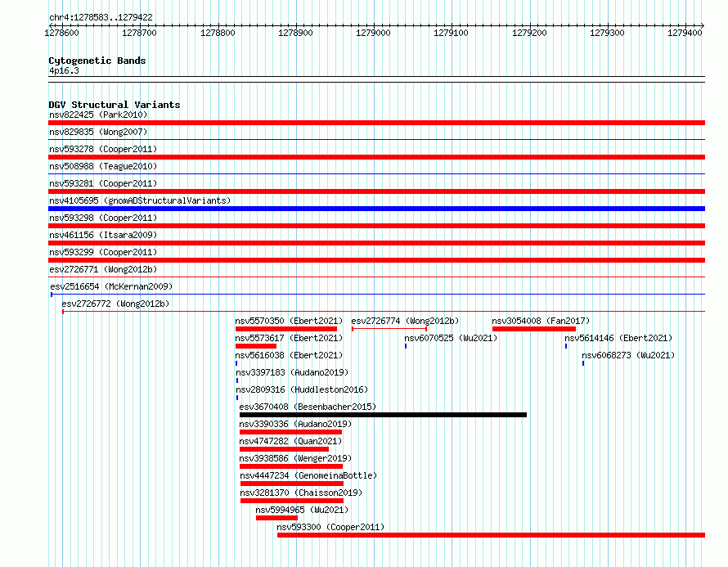This screenshot has height=567, width=728.
Task: Open nsv3938586 (Wenger2019) variant
Action: pos(295,458)
